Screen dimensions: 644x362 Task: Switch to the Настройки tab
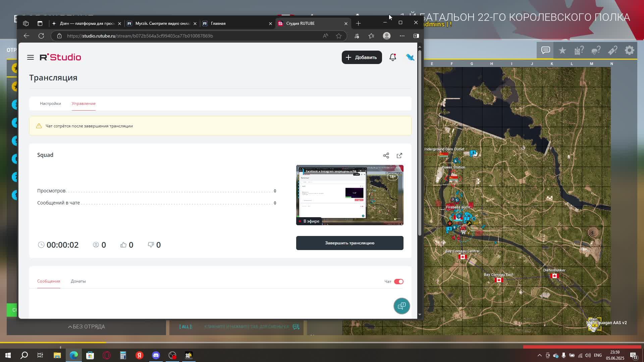click(x=50, y=104)
